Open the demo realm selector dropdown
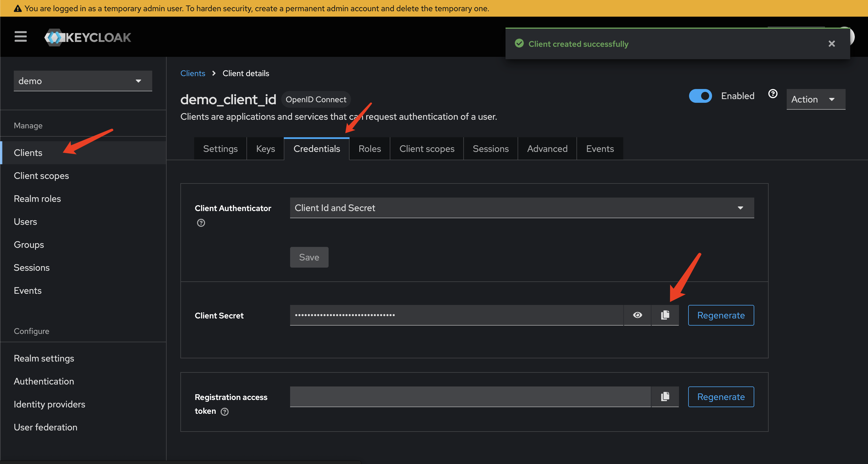The height and width of the screenshot is (464, 868). 83,81
